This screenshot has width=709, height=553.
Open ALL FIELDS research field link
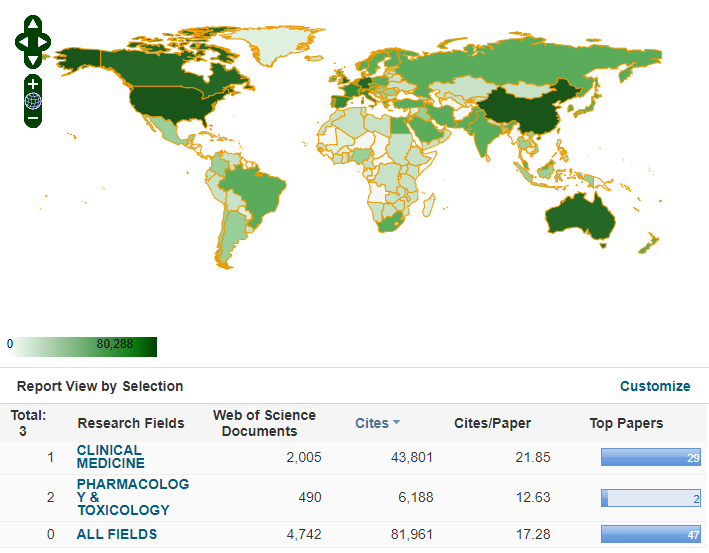pos(116,534)
